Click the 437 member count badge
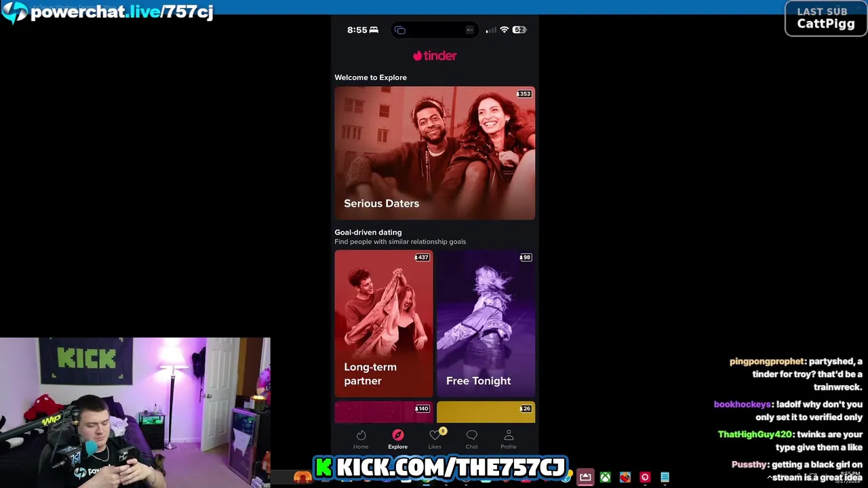This screenshot has width=868, height=488. pyautogui.click(x=422, y=258)
